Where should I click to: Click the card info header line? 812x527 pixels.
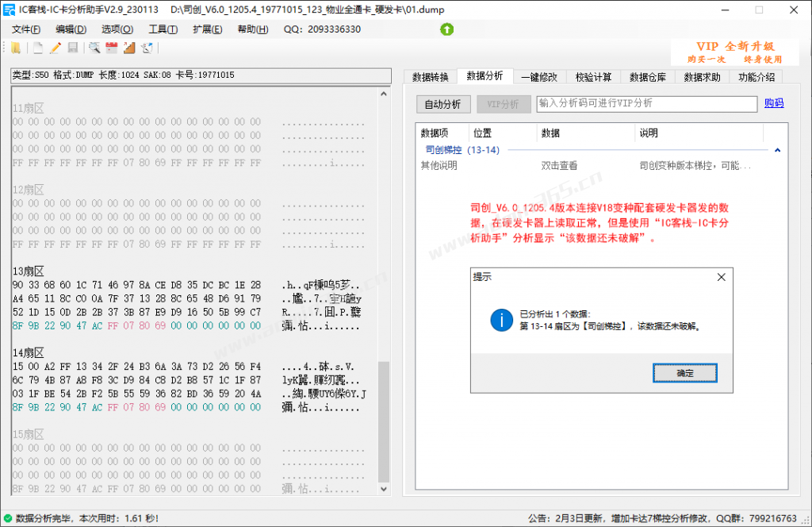pyautogui.click(x=201, y=75)
